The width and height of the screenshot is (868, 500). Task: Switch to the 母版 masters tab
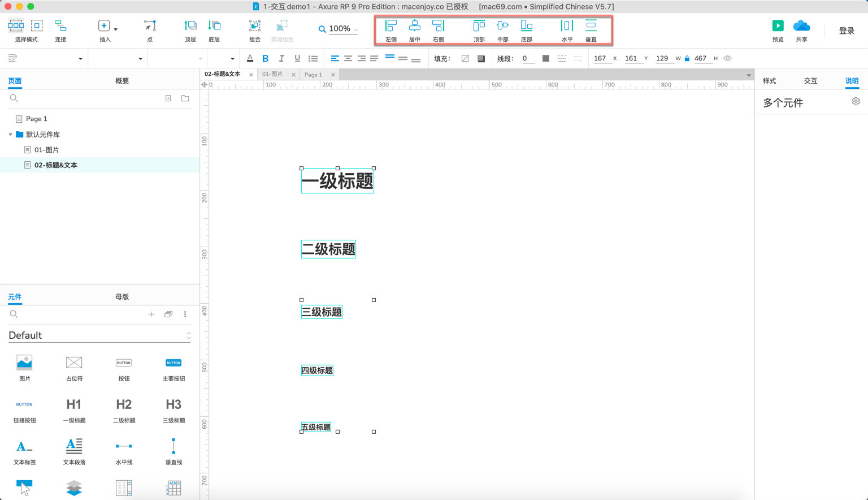[x=122, y=297]
